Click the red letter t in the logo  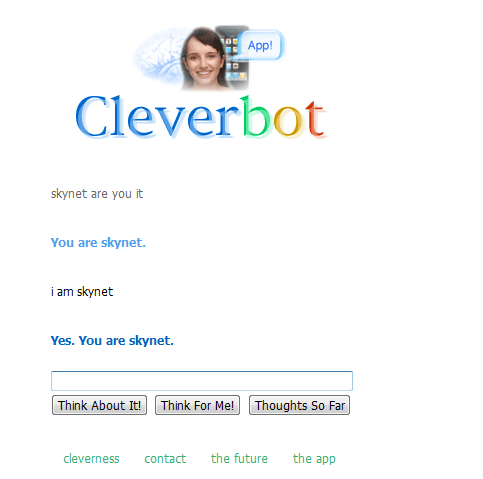pyautogui.click(x=315, y=119)
